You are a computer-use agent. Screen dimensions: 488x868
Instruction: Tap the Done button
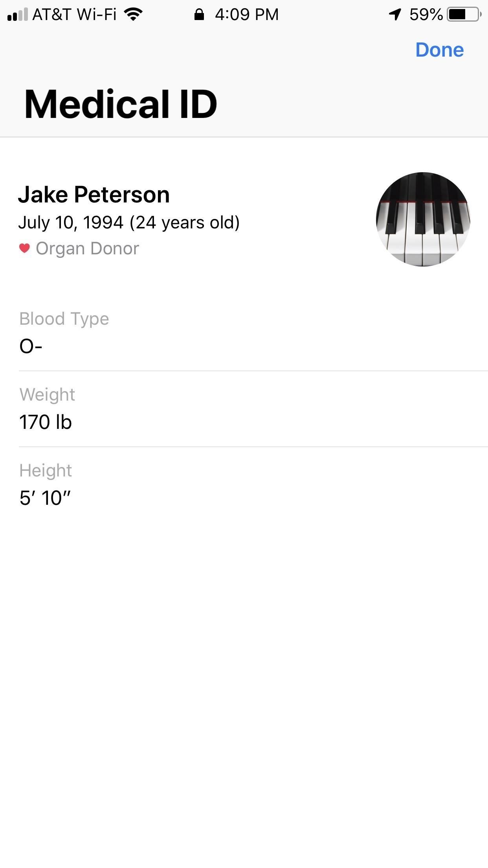point(439,50)
